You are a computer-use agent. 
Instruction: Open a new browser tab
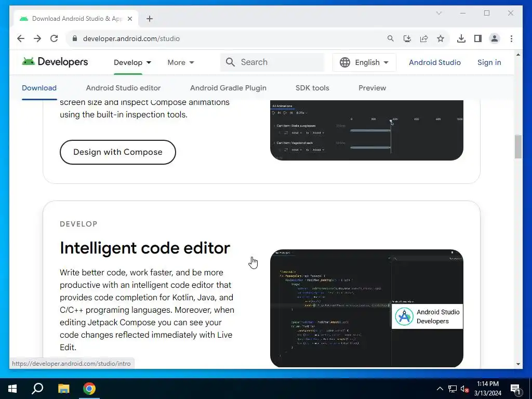[x=150, y=19]
